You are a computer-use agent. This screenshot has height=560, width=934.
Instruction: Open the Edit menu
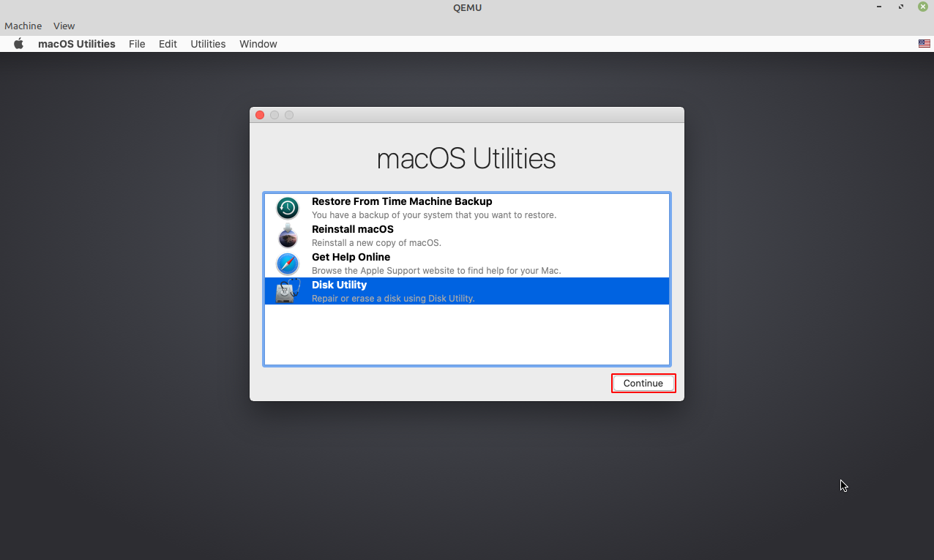tap(168, 44)
